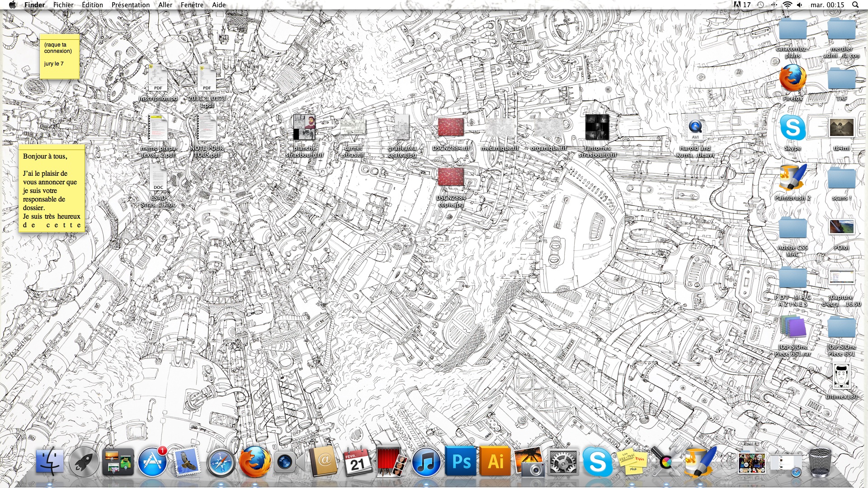Open the Aide menu

click(219, 5)
